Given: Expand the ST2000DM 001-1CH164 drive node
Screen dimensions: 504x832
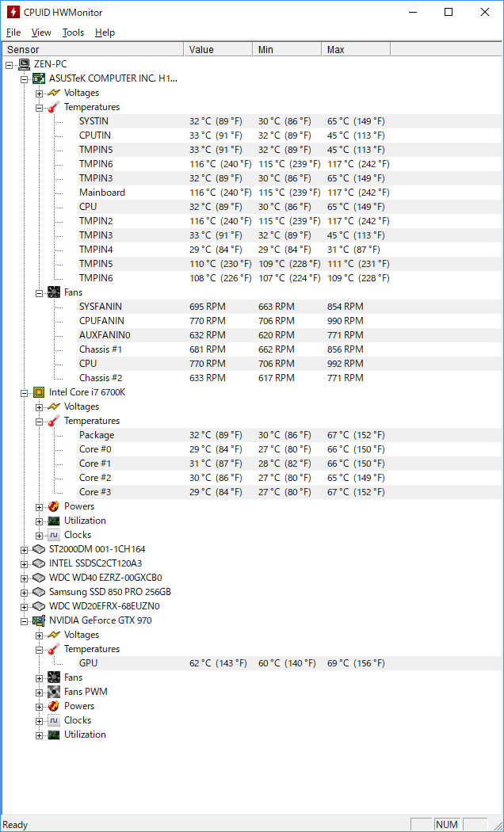Looking at the screenshot, I should coord(24,550).
